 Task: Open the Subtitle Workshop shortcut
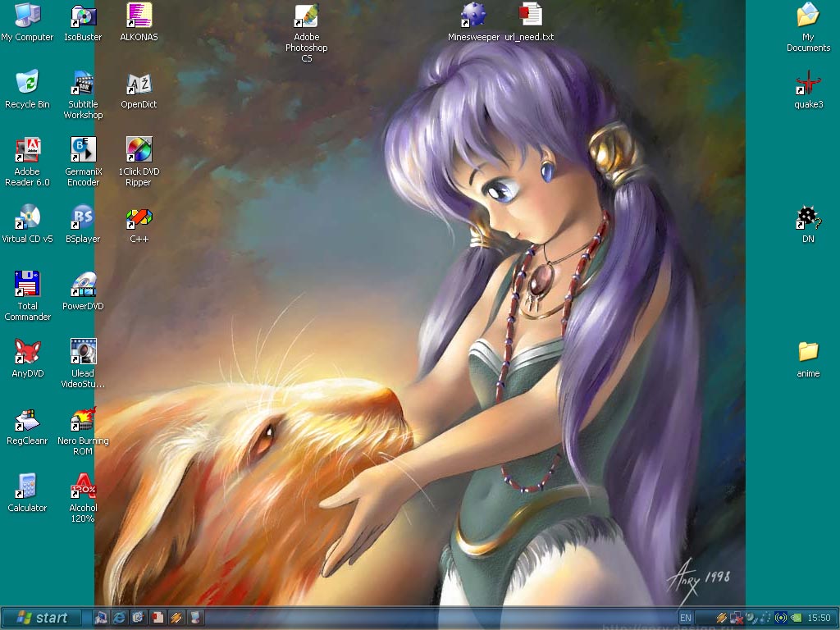(83, 83)
